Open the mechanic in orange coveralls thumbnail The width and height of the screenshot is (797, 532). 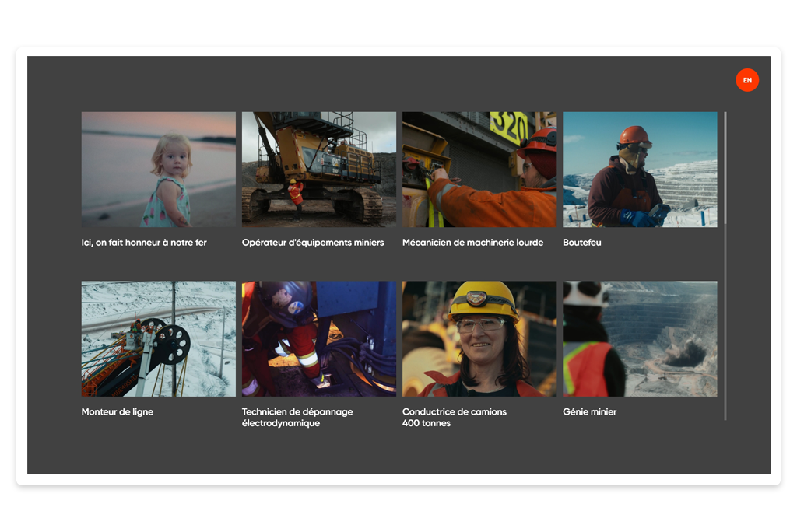479,169
